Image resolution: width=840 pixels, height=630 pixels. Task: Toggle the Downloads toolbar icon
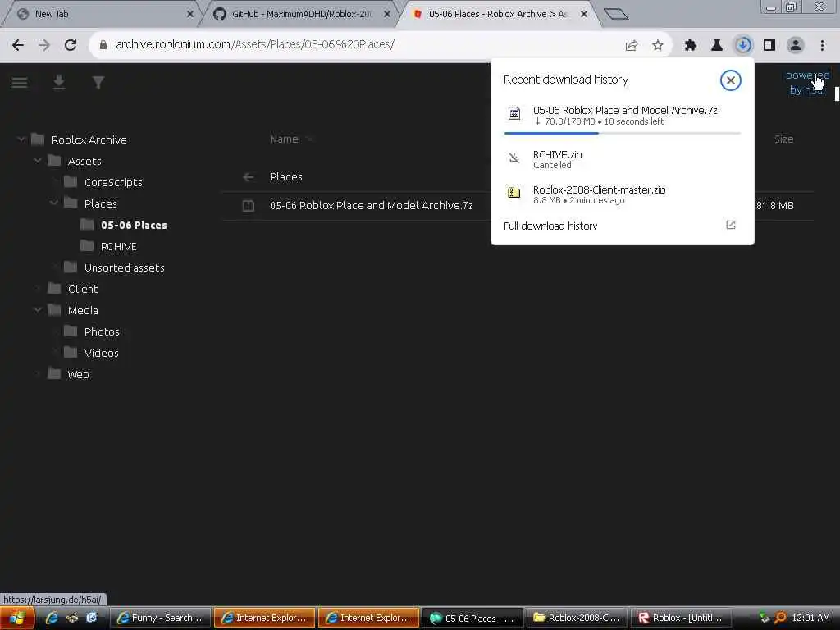pos(743,45)
